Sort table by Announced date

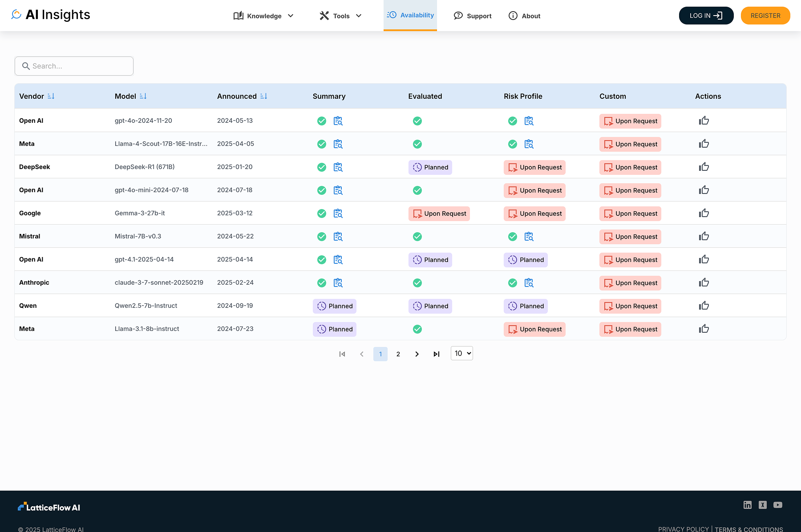click(263, 96)
